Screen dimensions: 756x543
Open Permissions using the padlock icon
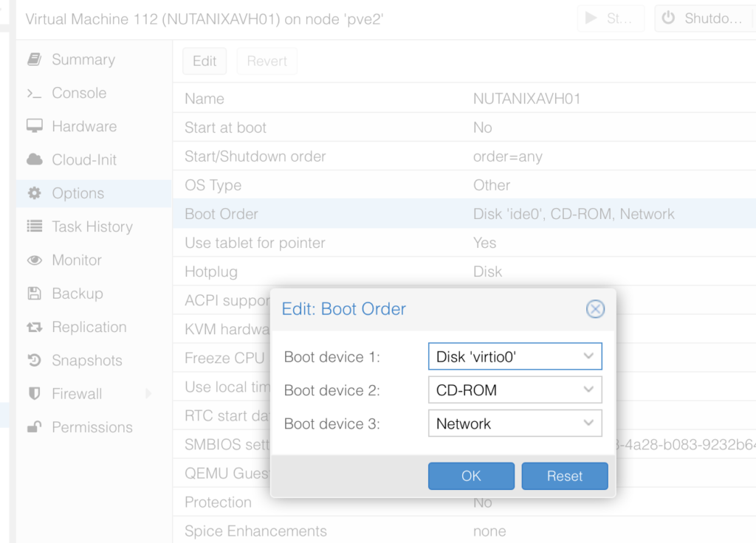[x=36, y=426]
